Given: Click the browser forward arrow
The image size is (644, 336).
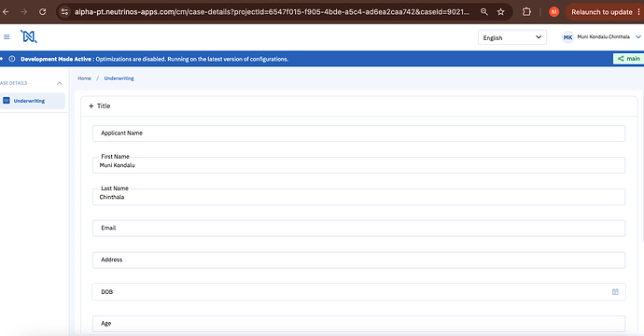Looking at the screenshot, I should [24, 12].
